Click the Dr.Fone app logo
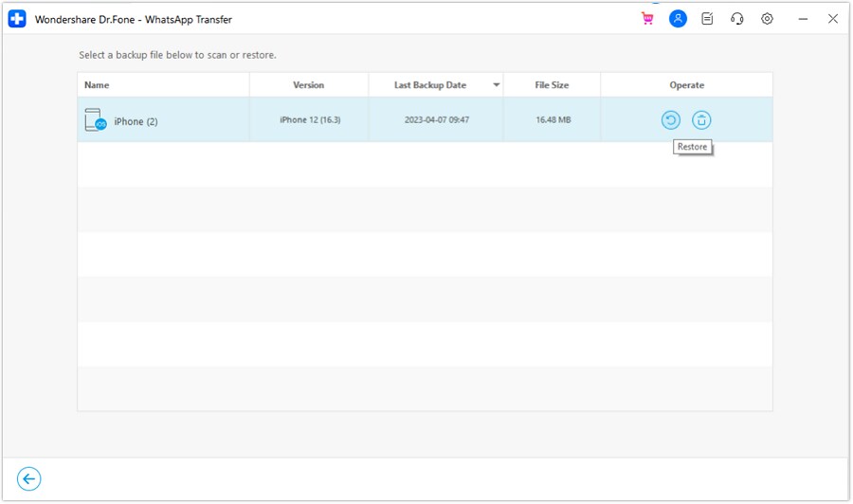Viewport: 853px width, 504px height. pyautogui.click(x=17, y=19)
